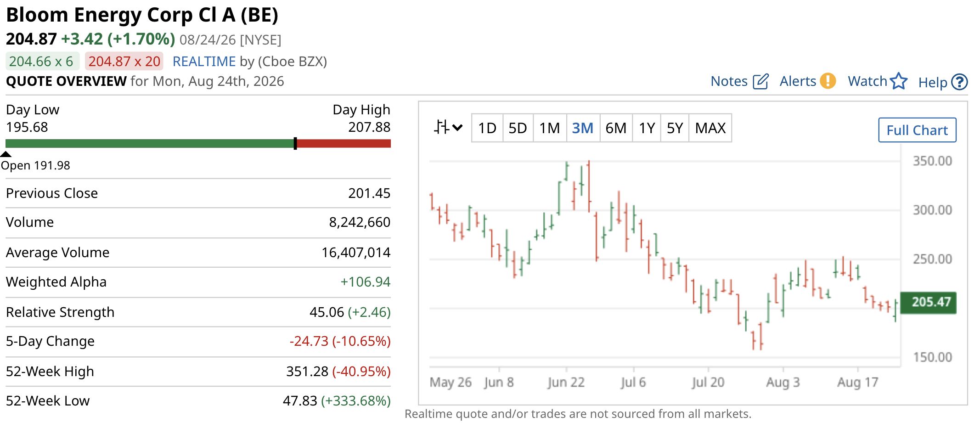Select the 5D chart range

(x=518, y=128)
